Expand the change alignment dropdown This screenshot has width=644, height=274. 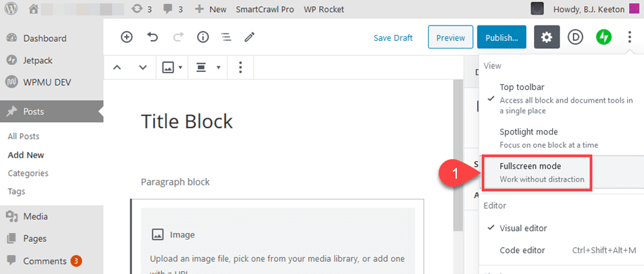[x=208, y=67]
